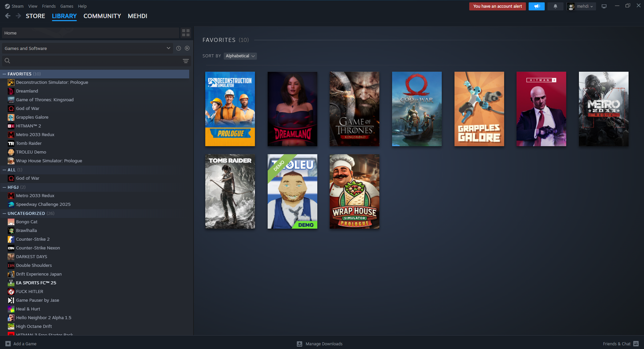Open the Help menu
Viewport: 644px width, 349px height.
coord(83,6)
